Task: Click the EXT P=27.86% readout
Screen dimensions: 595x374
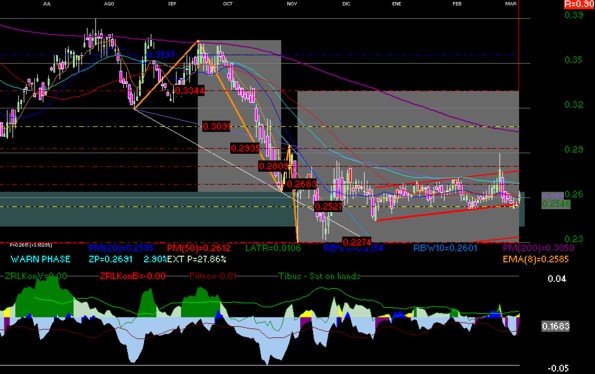Action: click(x=197, y=259)
